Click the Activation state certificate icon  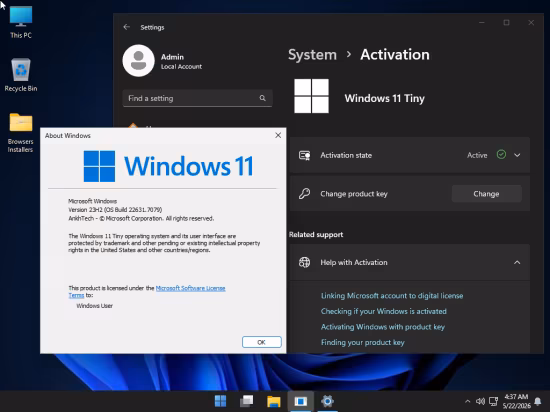click(304, 155)
